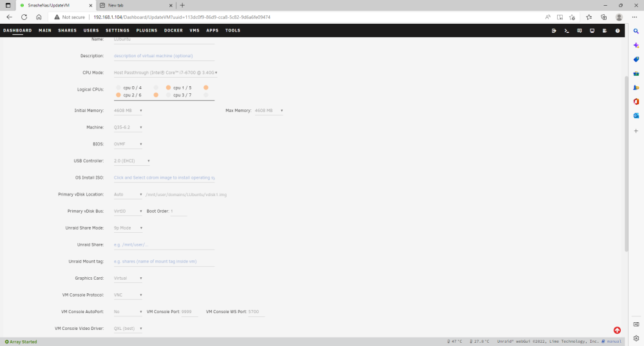This screenshot has width=644, height=346.
Task: Open the Unraid Share Mode dropdown
Action: coord(128,228)
